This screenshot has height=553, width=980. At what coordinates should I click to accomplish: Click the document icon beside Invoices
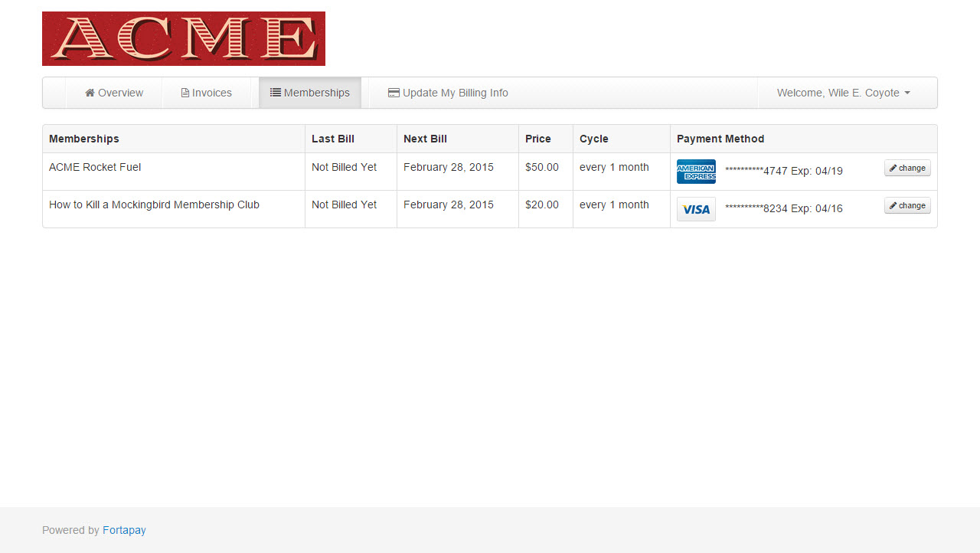185,93
